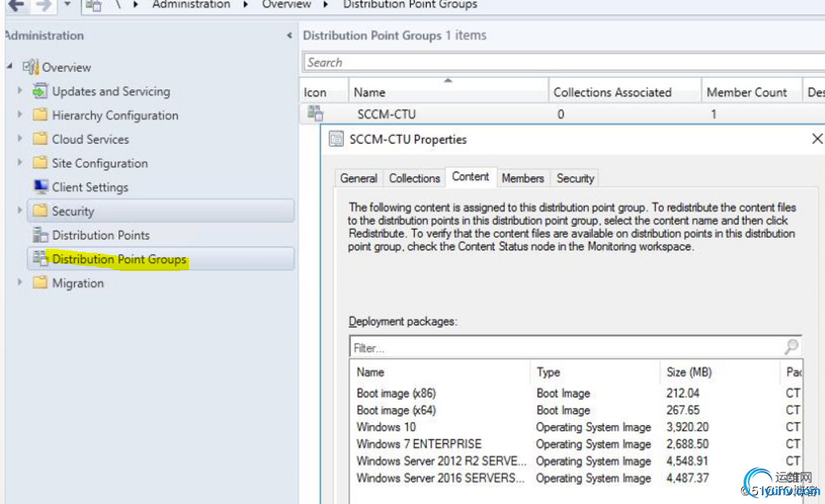
Task: Click the Hierarchy Configuration folder icon
Action: point(40,115)
